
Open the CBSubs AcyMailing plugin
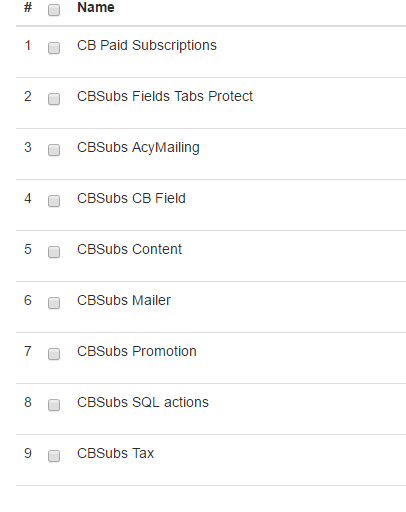pyautogui.click(x=138, y=148)
